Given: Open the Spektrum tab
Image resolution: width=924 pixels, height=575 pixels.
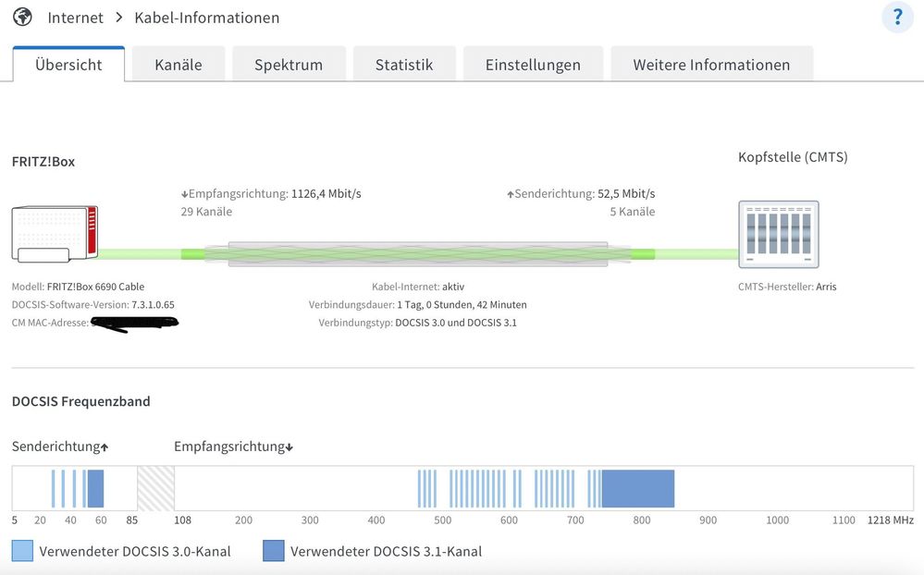Looking at the screenshot, I should 289,65.
